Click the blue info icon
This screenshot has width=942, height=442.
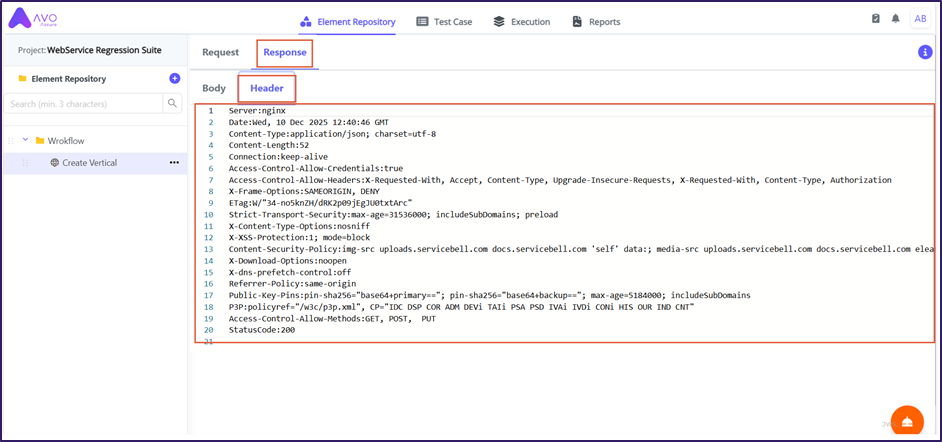pyautogui.click(x=925, y=52)
